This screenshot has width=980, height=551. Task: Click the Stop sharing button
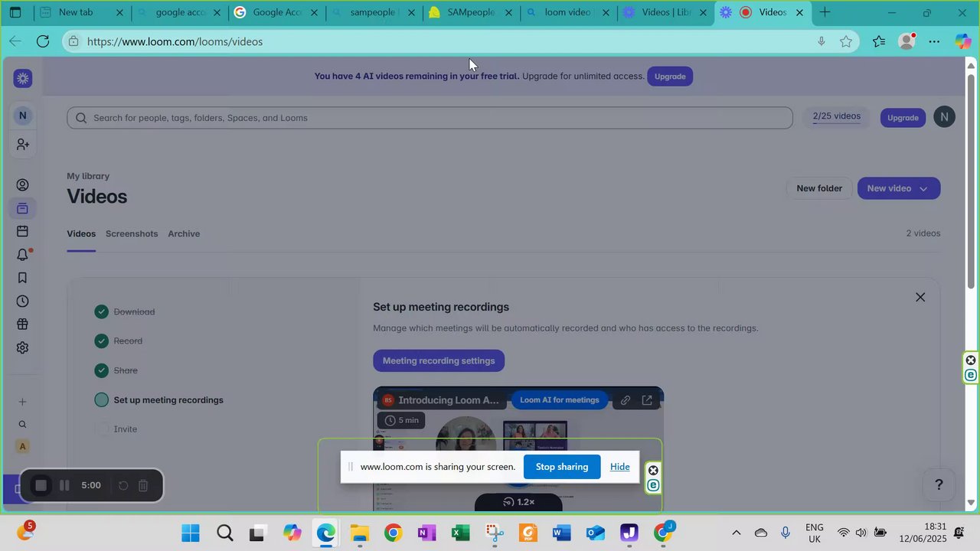(562, 467)
